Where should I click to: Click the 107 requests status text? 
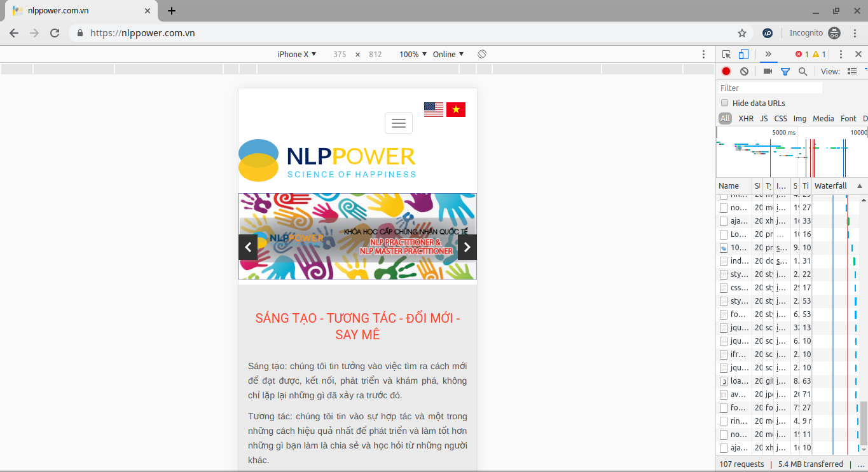743,464
